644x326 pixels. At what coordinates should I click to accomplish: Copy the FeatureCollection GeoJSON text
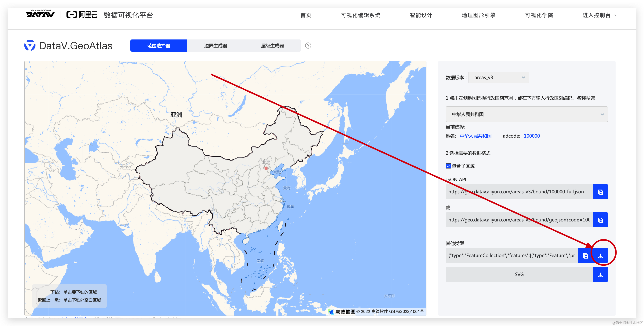tap(585, 256)
